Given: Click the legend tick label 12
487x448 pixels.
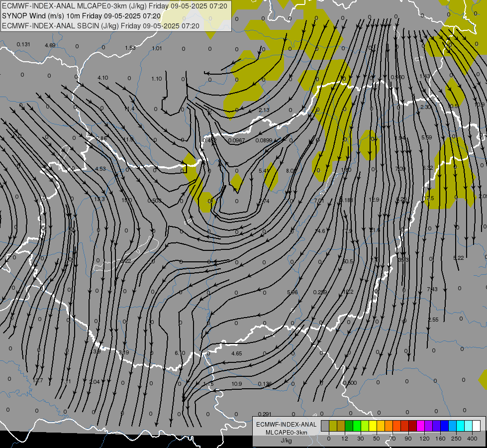Looking at the screenshot, I should (345, 439).
